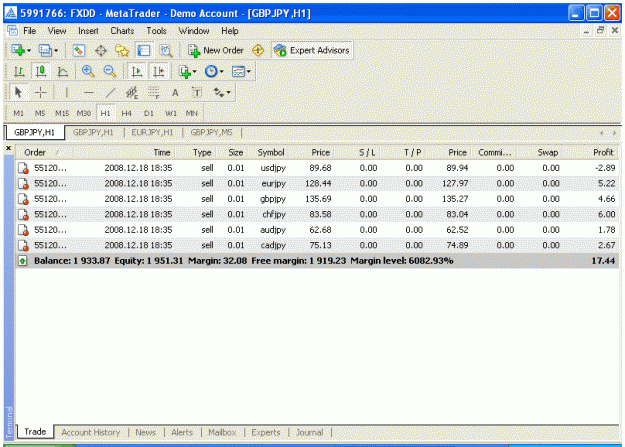625x447 pixels.
Task: Click the green Balance row icon
Action: 23,261
